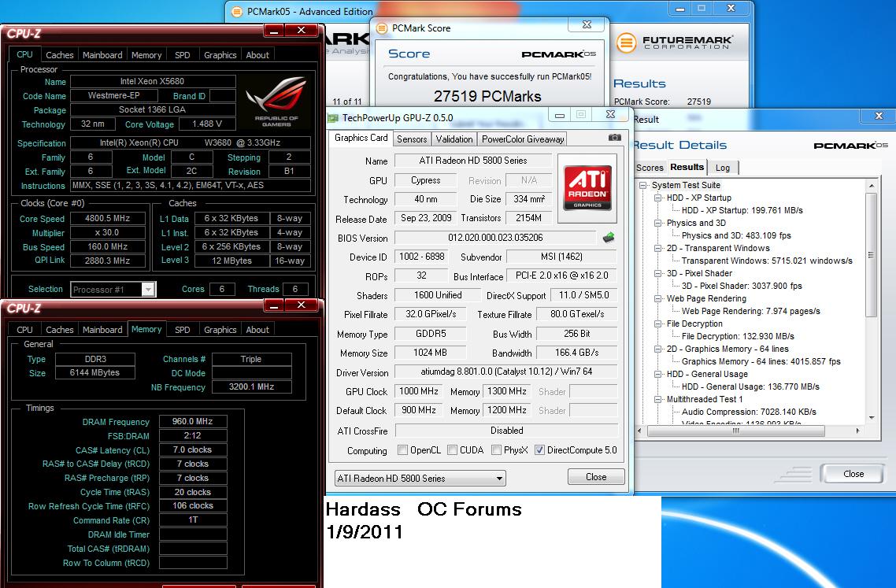Click Result Details horizontal scrollbar thumb
896x588 pixels.
735,431
